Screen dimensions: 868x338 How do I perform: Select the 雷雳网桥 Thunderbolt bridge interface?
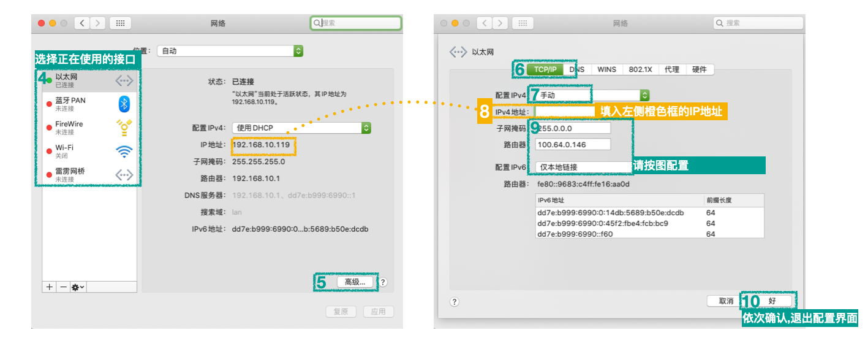pos(86,175)
